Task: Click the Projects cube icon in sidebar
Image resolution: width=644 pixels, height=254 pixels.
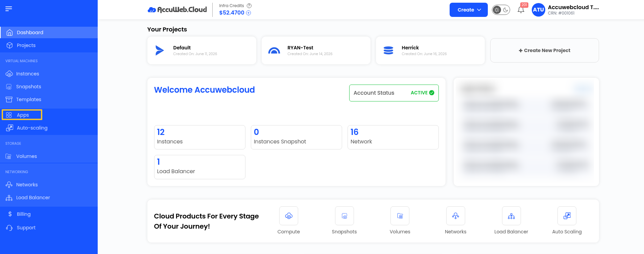Action: (9, 45)
